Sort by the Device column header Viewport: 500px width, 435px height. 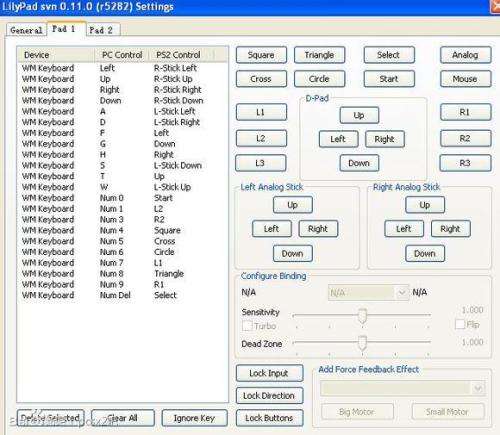(x=56, y=55)
